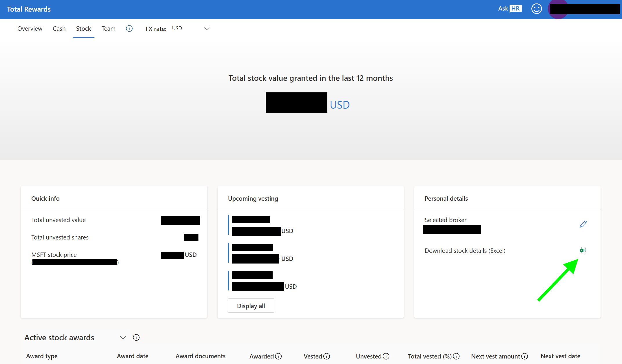Click Next vest amount info icon
Image resolution: width=622 pixels, height=364 pixels.
point(524,356)
